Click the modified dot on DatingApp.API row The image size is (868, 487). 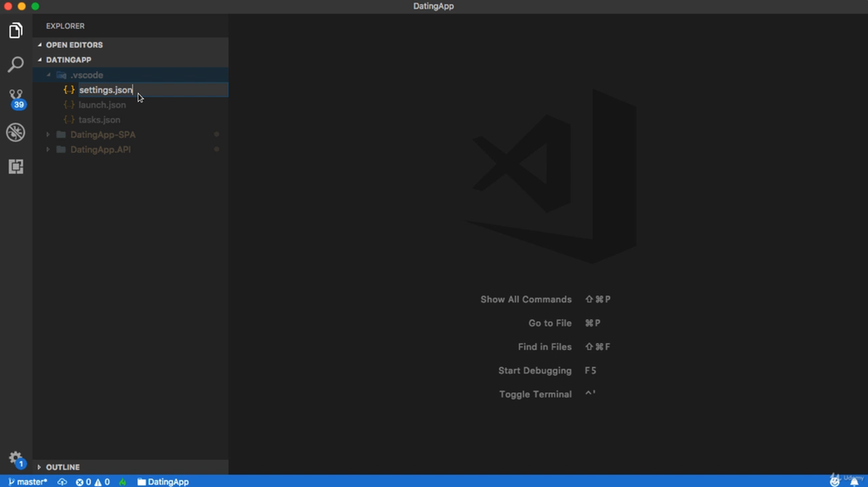coord(216,149)
